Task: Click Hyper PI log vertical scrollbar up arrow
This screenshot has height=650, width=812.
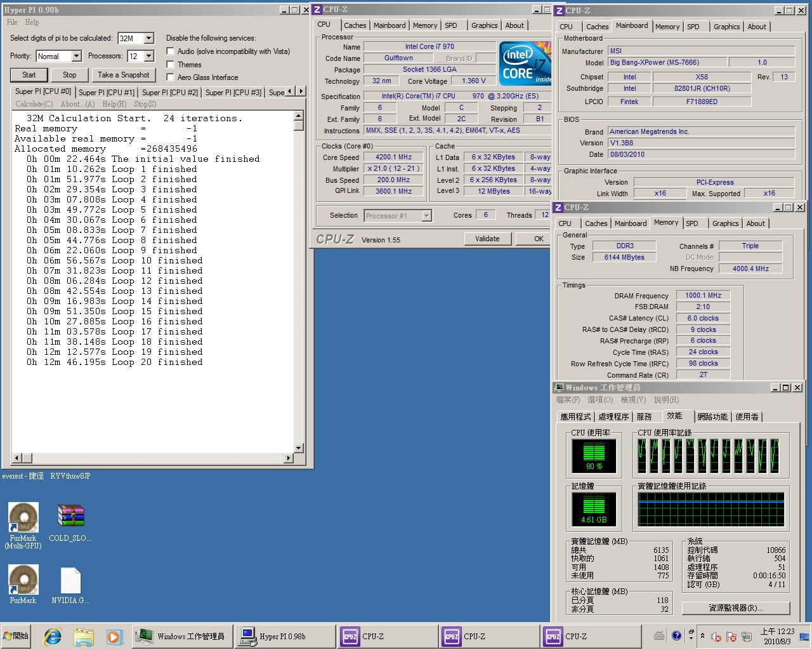Action: 299,116
